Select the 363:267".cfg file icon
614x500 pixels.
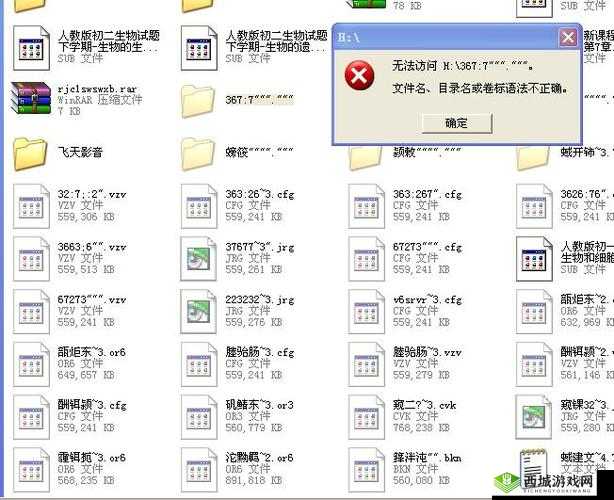click(367, 205)
